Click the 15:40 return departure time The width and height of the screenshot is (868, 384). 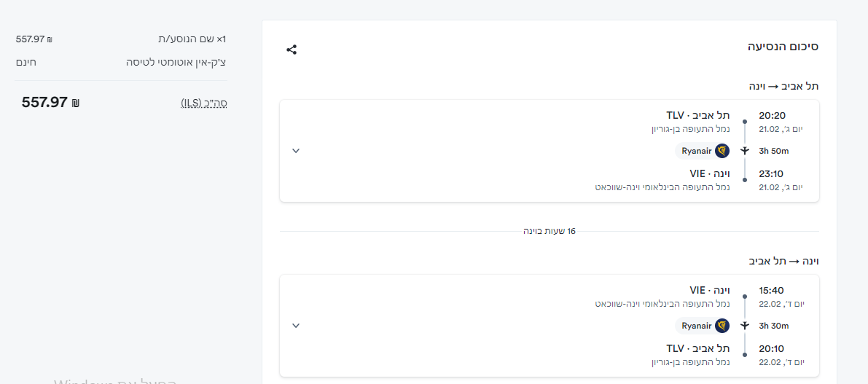coord(772,290)
